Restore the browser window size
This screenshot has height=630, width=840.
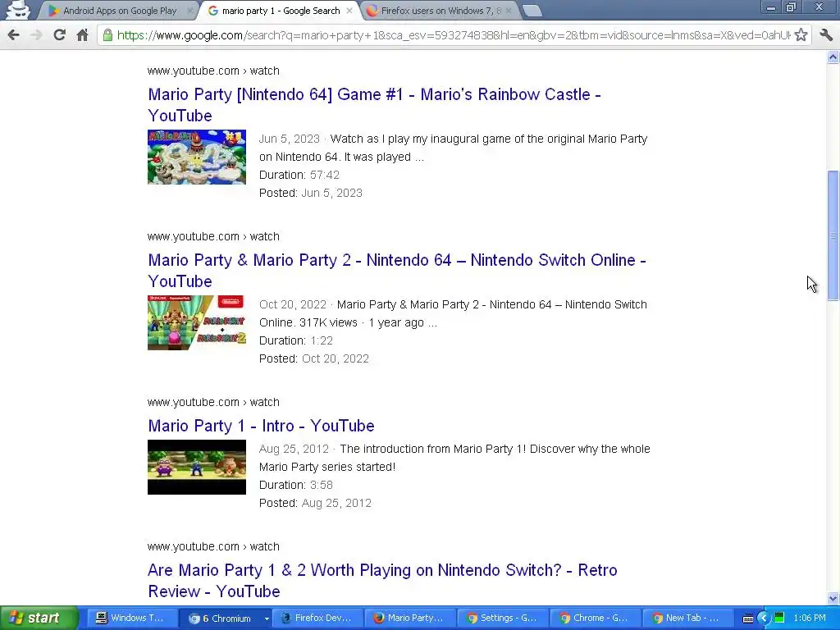791,7
